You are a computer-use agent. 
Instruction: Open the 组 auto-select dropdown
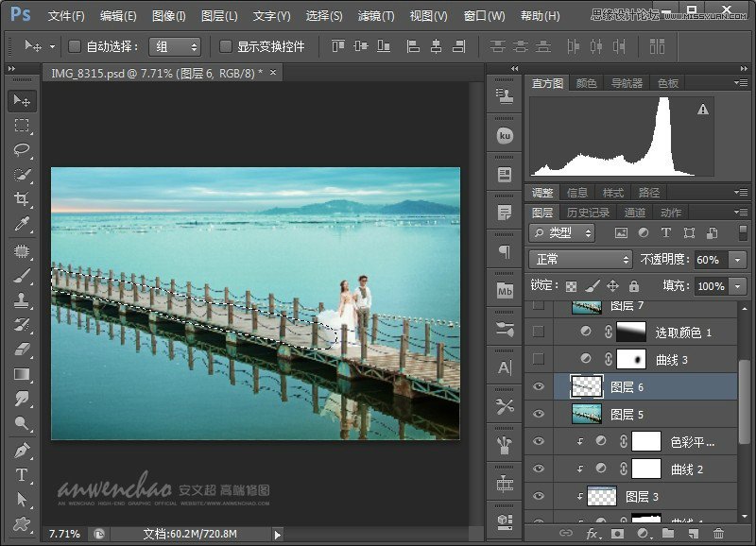point(175,46)
